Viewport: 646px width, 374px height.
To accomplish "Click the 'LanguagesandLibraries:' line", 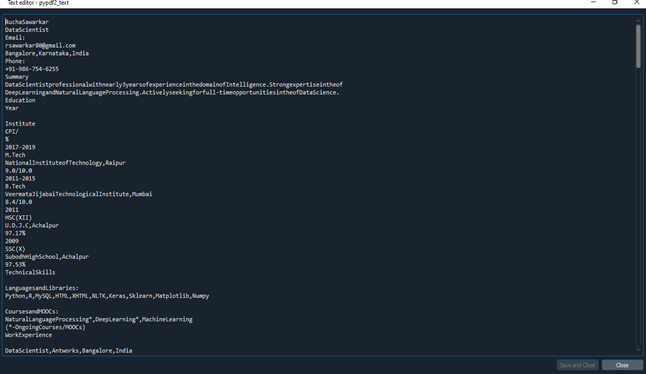I will [x=42, y=288].
